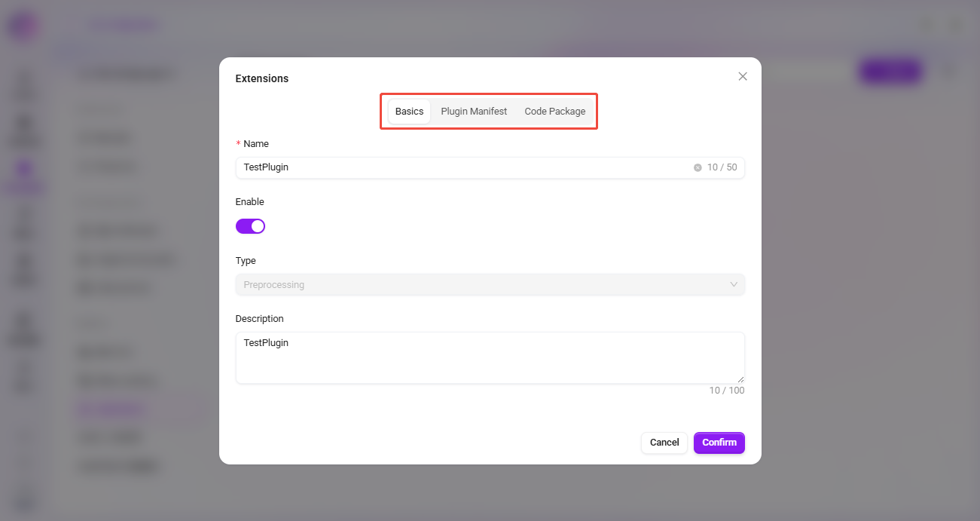Confirm the extension settings
Image resolution: width=980 pixels, height=521 pixels.
pos(719,443)
